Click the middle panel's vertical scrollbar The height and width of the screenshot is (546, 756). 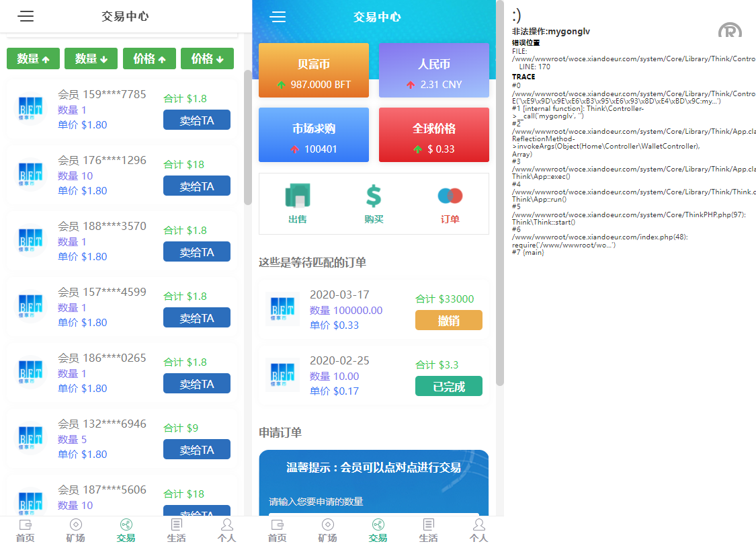point(499,202)
